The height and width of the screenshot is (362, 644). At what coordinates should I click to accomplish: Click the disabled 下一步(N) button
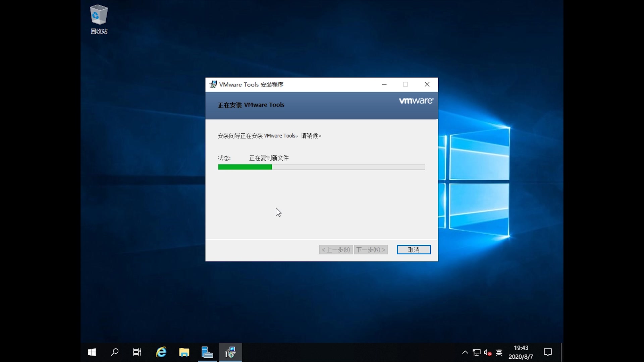371,250
